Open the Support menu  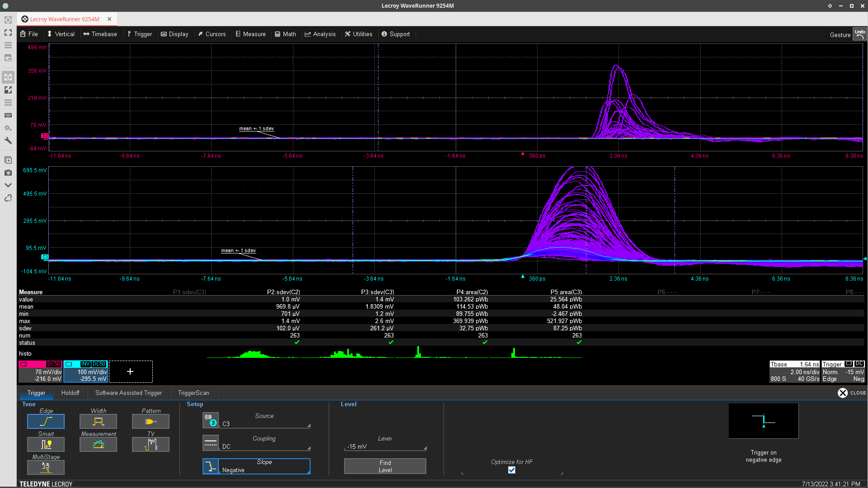(396, 34)
